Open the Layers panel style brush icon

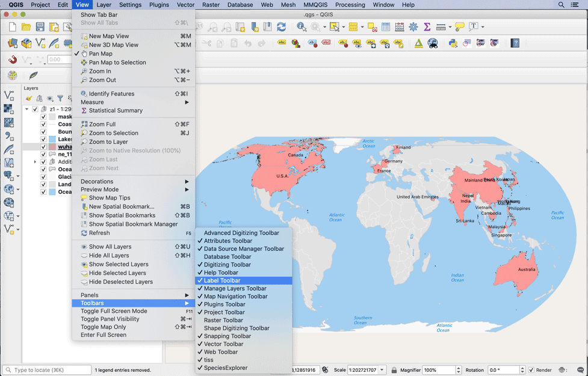pyautogui.click(x=29, y=99)
